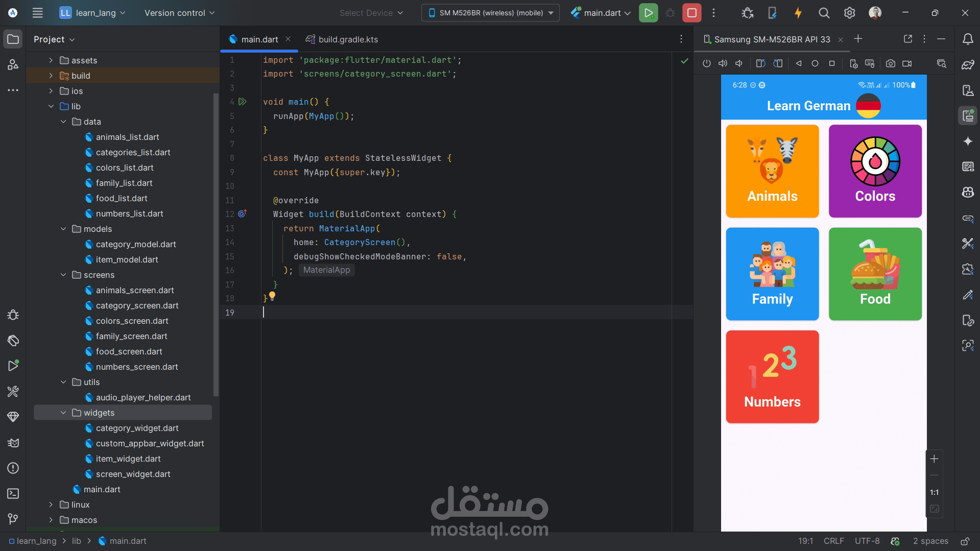Click the green Run button
980x551 pixels.
pyautogui.click(x=648, y=13)
